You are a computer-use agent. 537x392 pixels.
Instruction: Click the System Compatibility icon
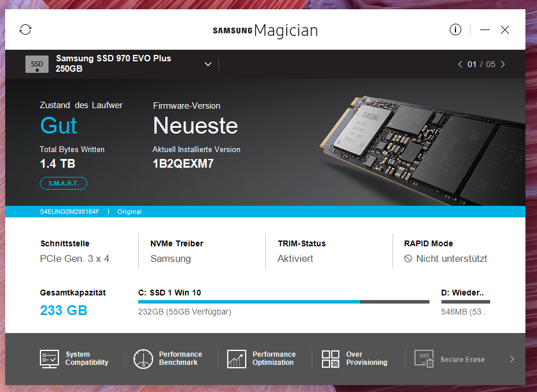click(49, 359)
